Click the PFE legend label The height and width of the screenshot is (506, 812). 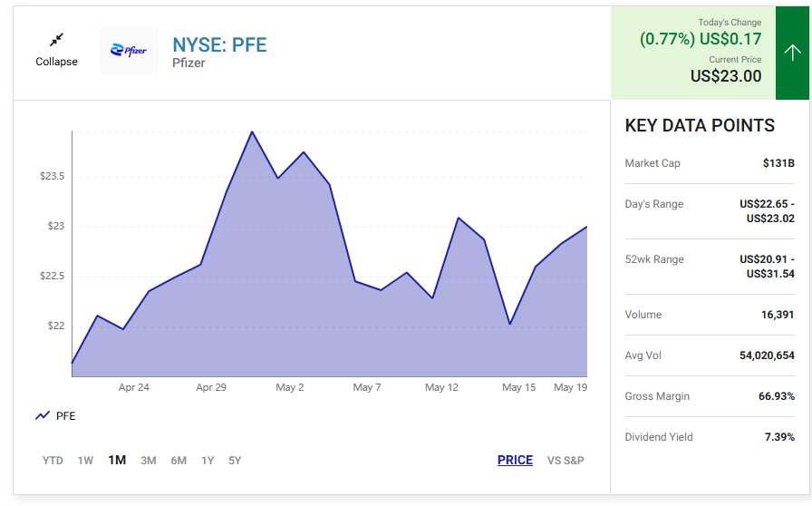(66, 416)
